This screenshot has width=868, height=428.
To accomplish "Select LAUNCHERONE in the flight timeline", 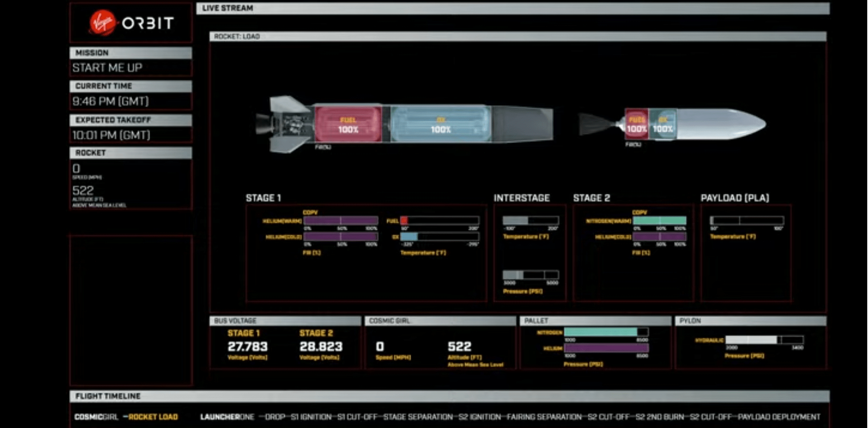I will click(227, 417).
